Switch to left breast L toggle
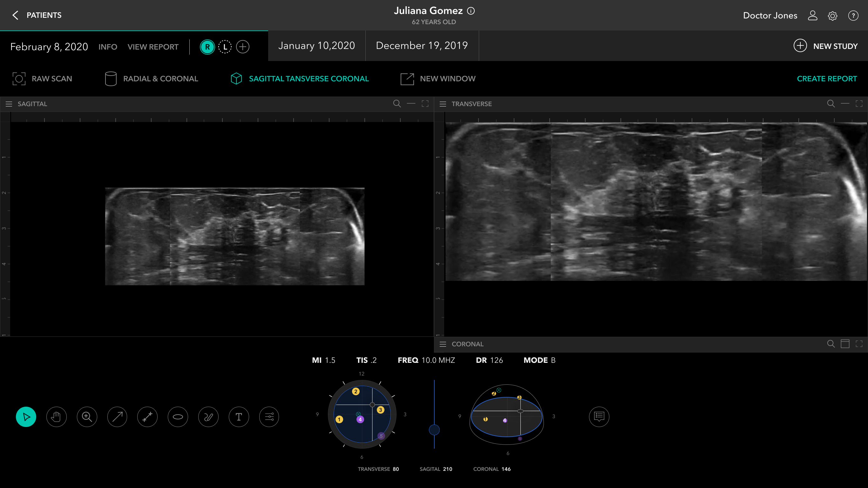Image resolution: width=868 pixels, height=488 pixels. [x=225, y=47]
